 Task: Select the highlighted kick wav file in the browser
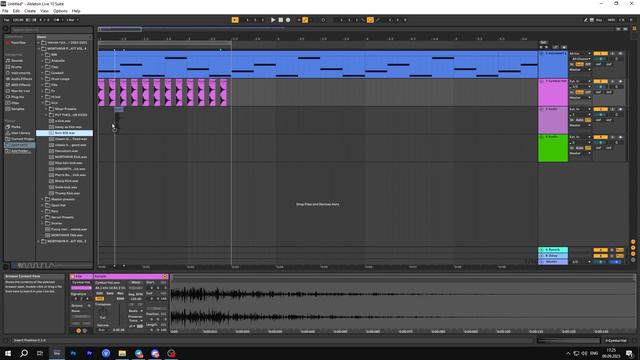[x=64, y=133]
